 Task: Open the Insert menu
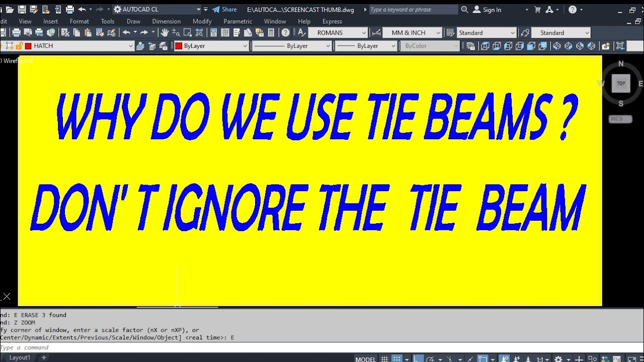click(x=50, y=21)
